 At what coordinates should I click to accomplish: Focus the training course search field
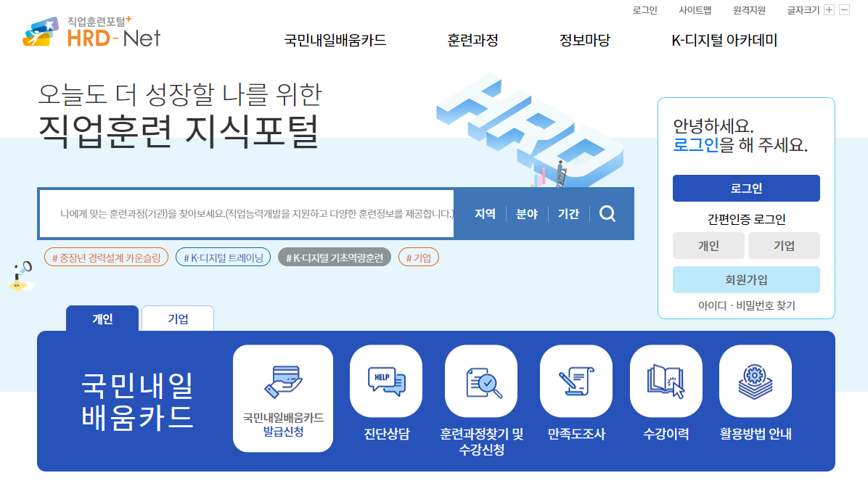point(247,213)
